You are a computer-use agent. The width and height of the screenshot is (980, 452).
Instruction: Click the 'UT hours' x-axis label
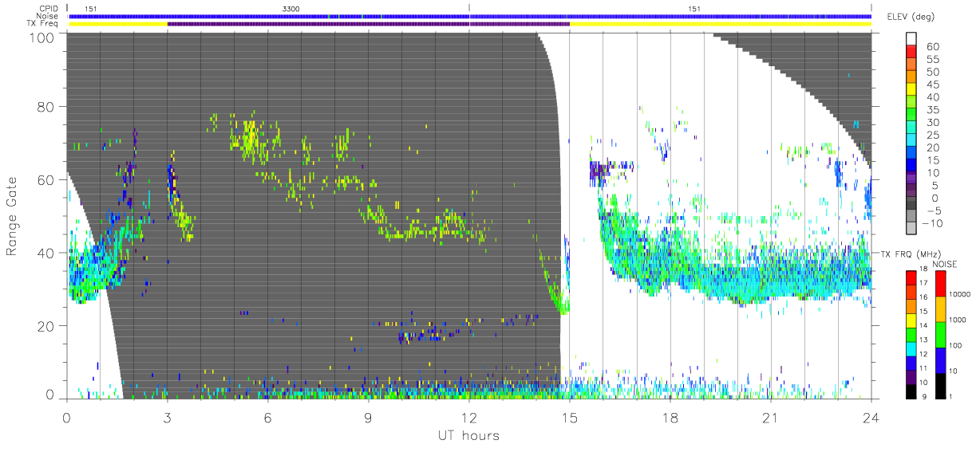click(x=468, y=435)
